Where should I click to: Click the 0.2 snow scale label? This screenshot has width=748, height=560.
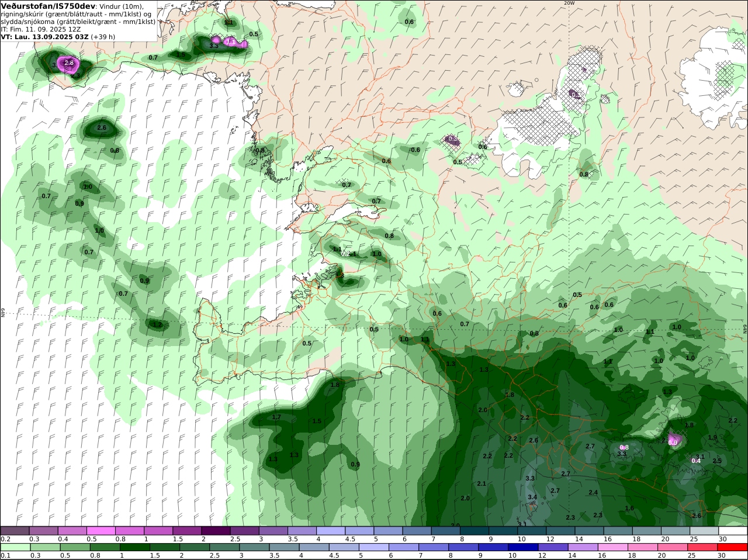pyautogui.click(x=5, y=539)
